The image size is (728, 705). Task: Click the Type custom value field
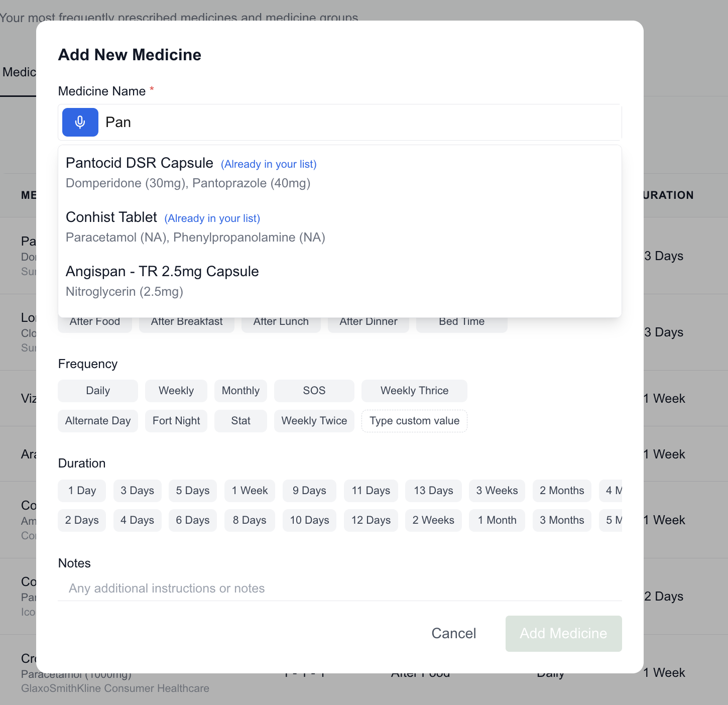click(x=414, y=421)
